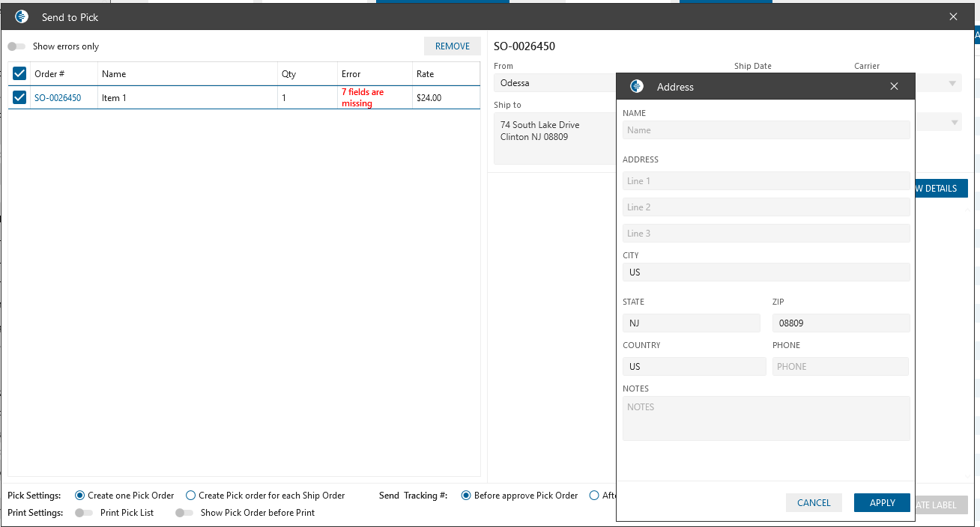Cancel the Address dialog
Viewport: 980px width, 527px height.
click(x=814, y=503)
